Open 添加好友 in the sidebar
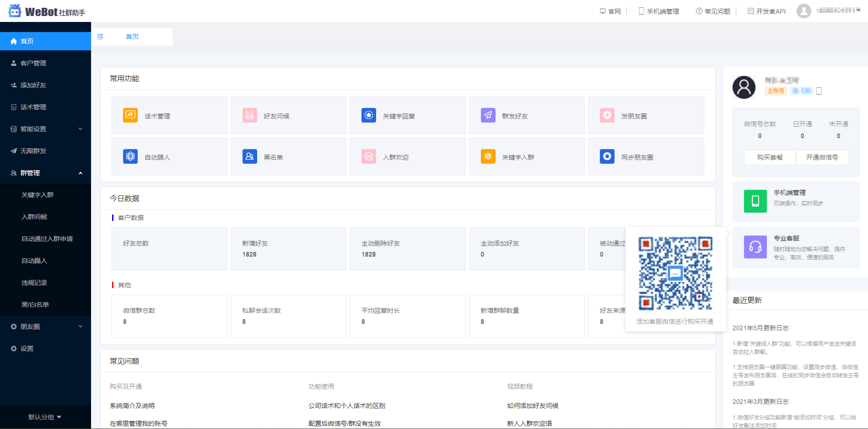 click(x=45, y=85)
